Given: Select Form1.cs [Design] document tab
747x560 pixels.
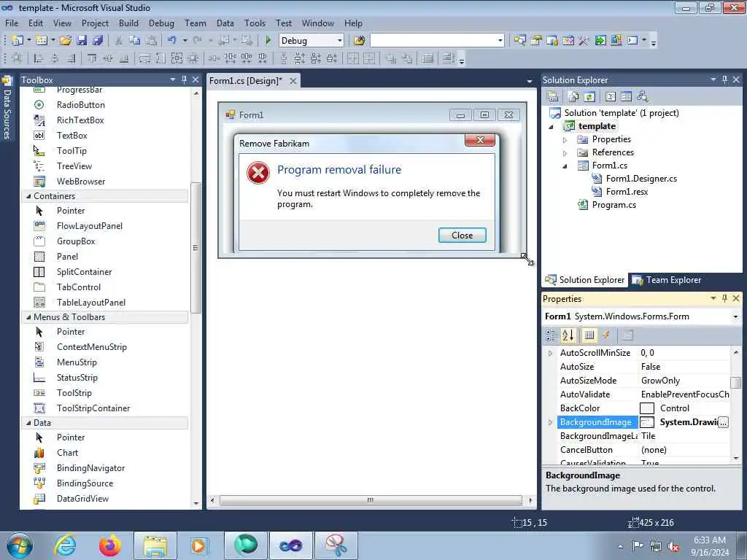Looking at the screenshot, I should pyautogui.click(x=245, y=80).
